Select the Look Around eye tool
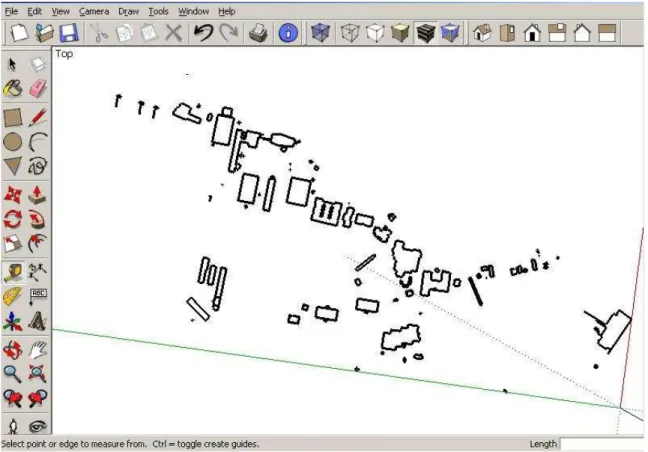 tap(38, 426)
